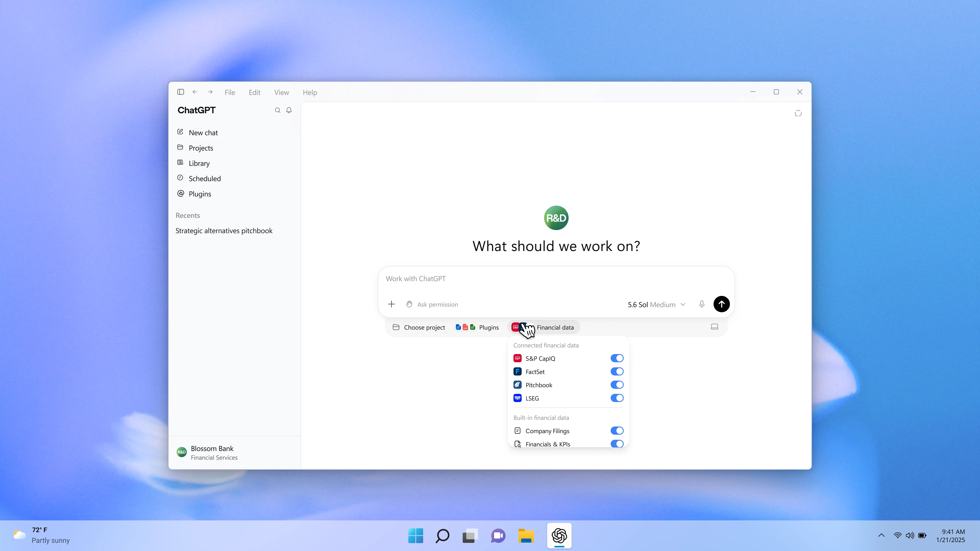Open the View menu
The image size is (980, 551).
[x=281, y=92]
